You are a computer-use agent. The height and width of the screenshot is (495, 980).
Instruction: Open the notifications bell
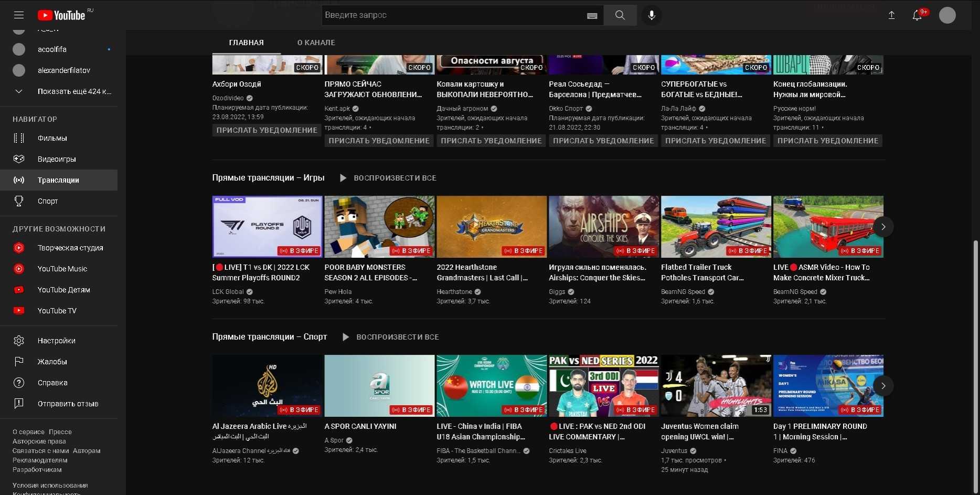pyautogui.click(x=917, y=15)
